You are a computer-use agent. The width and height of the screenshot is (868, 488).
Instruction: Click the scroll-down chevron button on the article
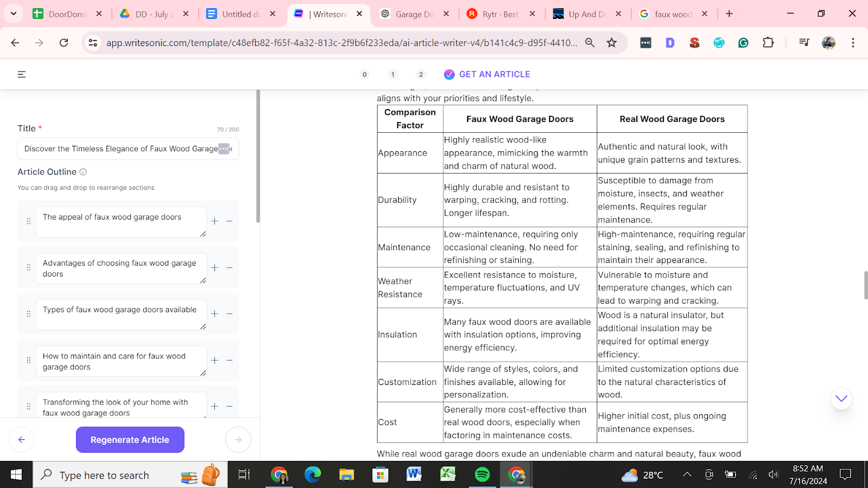841,399
